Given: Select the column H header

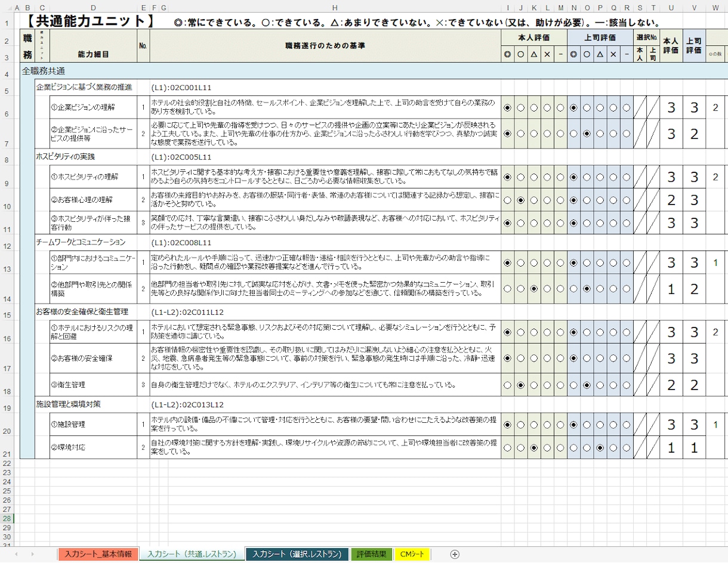Looking at the screenshot, I should point(335,7).
